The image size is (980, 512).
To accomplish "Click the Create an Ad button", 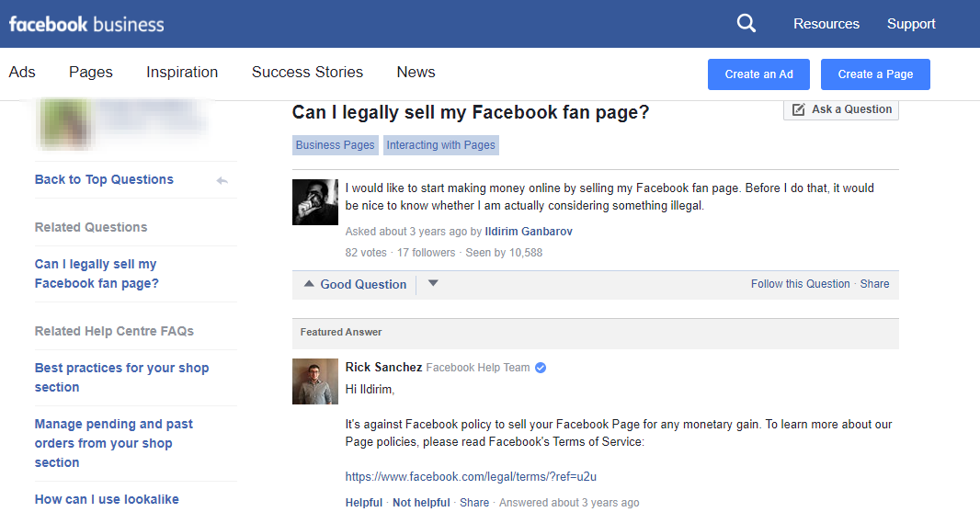I will 758,74.
